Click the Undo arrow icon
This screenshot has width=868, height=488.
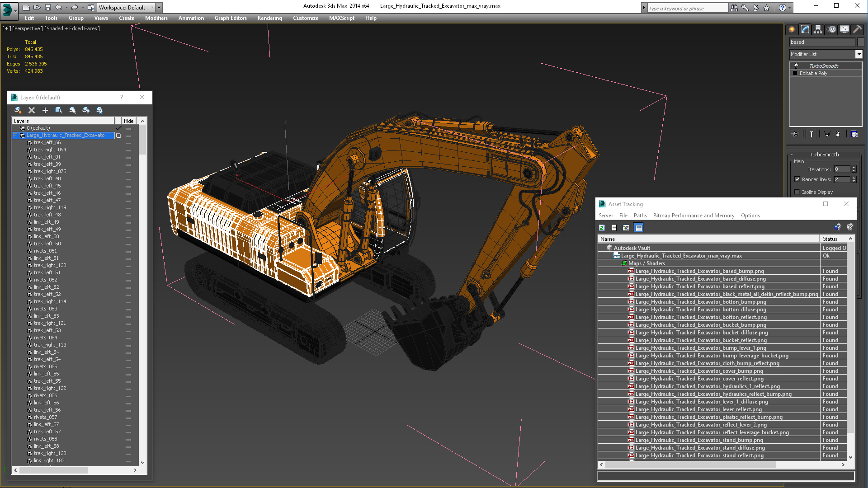pyautogui.click(x=58, y=8)
